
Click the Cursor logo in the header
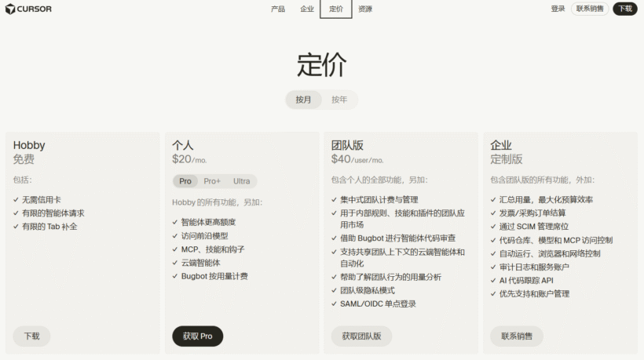[x=28, y=9]
